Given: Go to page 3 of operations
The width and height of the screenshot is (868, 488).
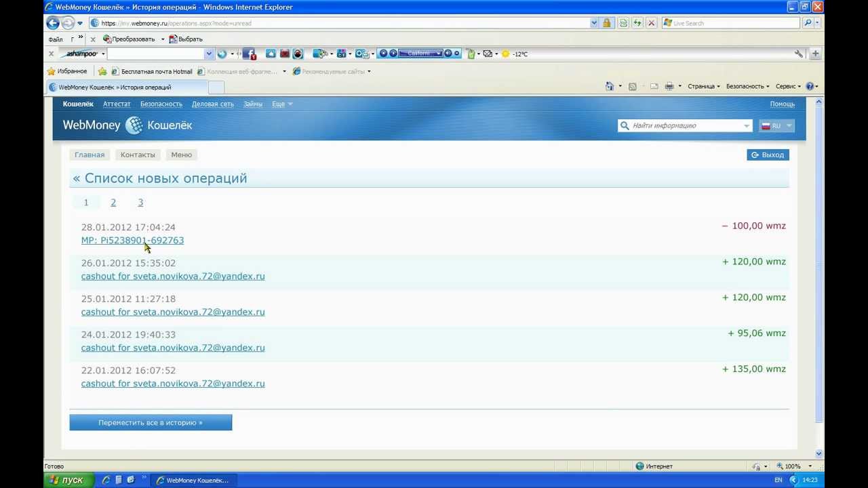Looking at the screenshot, I should pos(140,202).
